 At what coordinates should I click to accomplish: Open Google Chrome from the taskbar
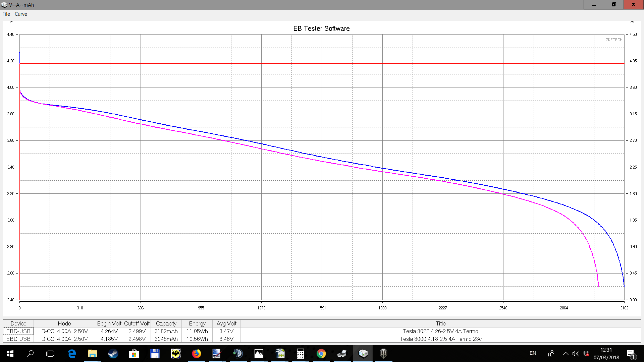321,353
